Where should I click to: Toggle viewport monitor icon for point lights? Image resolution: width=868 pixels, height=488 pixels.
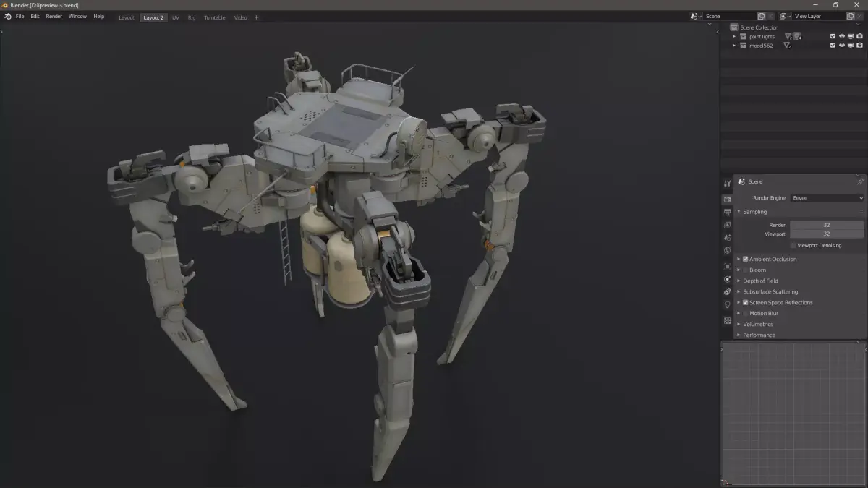coord(851,36)
